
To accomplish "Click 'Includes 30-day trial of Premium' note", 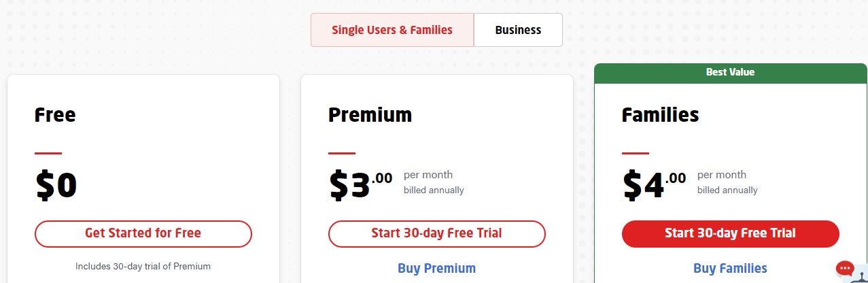I will (143, 267).
